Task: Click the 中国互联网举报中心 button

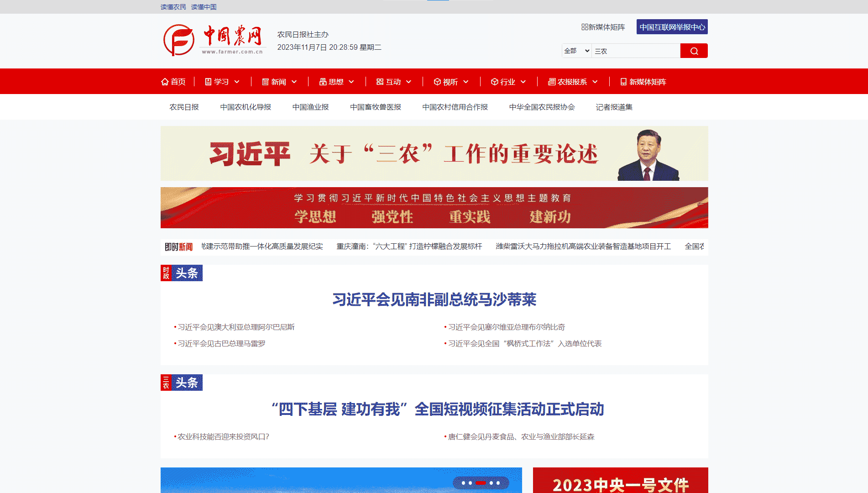Action: (x=672, y=27)
